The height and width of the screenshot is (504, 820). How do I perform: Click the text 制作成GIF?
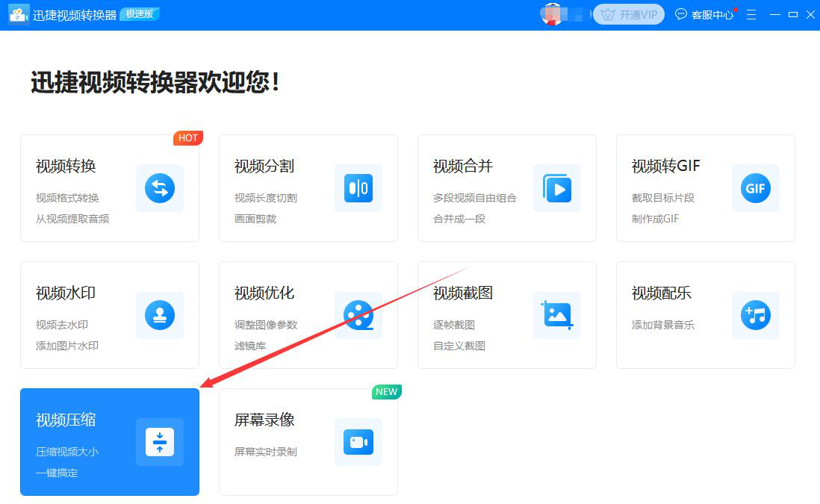655,219
